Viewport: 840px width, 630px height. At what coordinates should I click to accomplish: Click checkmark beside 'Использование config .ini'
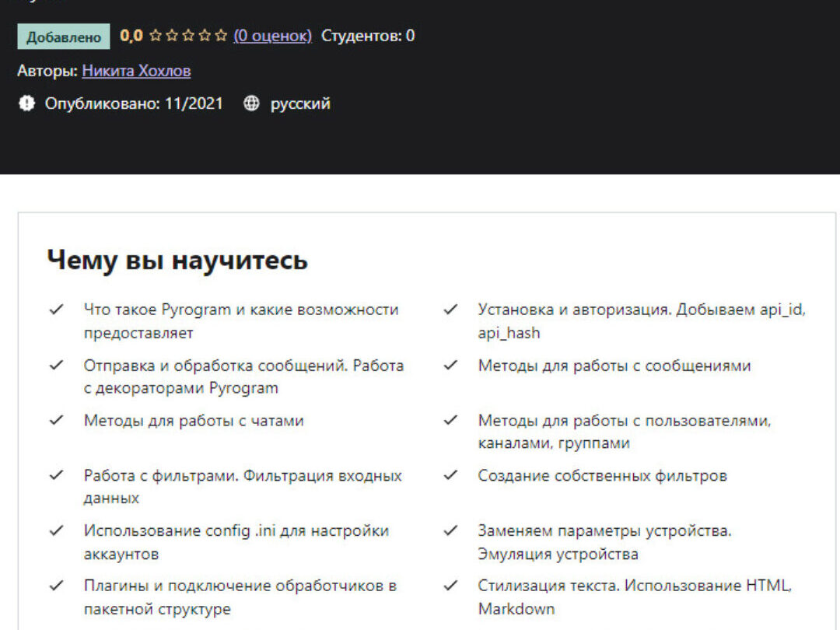(56, 531)
